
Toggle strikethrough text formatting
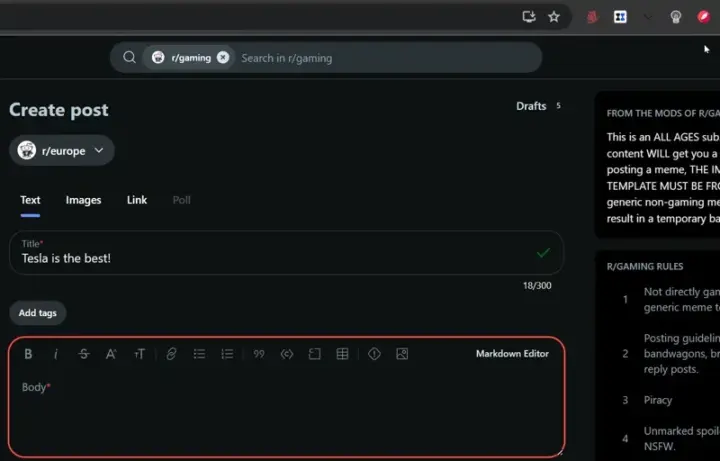83,354
